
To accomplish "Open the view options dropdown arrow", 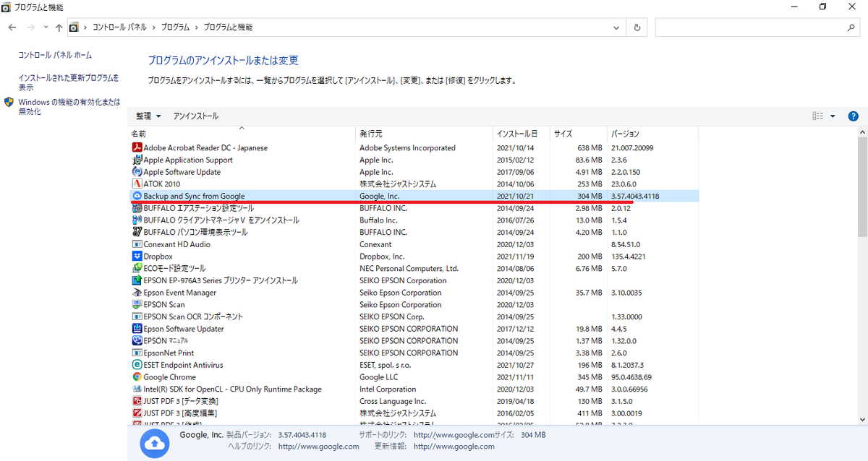I will [833, 116].
